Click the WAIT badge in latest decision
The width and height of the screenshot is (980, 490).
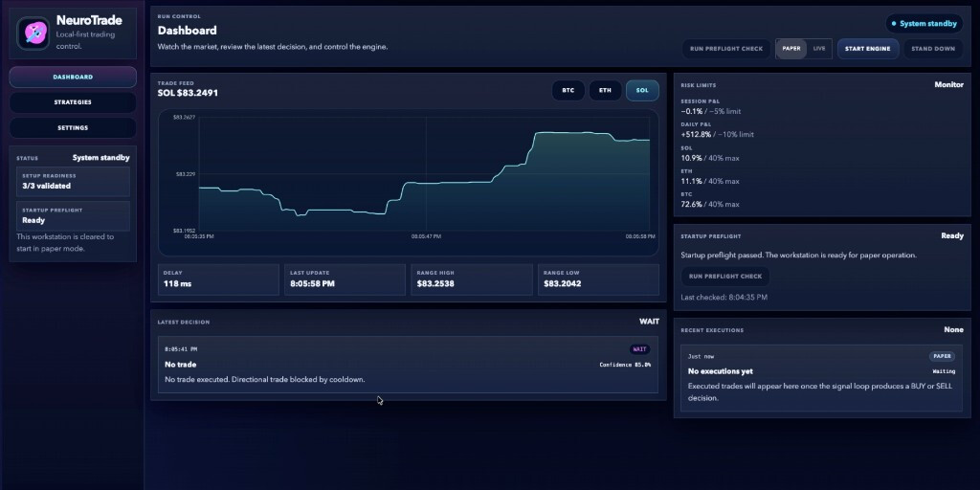pos(640,349)
